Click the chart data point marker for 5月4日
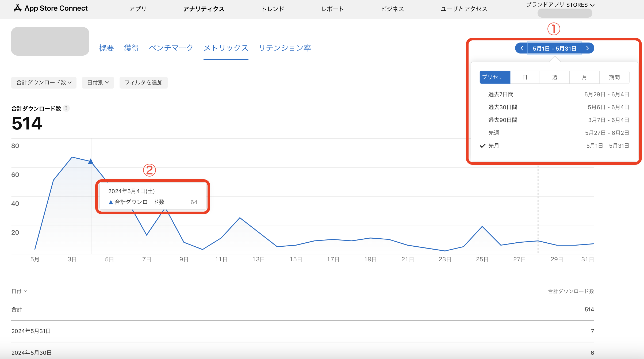This screenshot has width=644, height=359. (91, 161)
